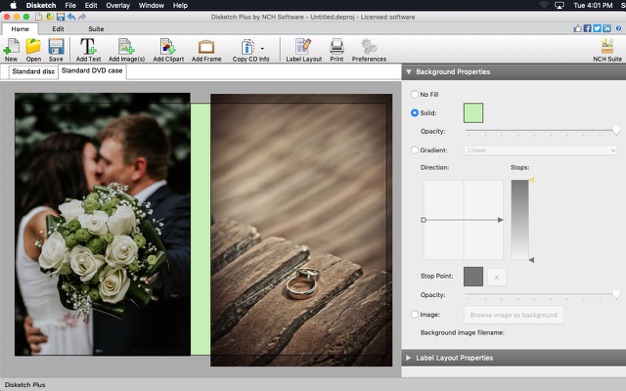This screenshot has width=626, height=391.
Task: Click the green DVD case spine
Action: 200,229
